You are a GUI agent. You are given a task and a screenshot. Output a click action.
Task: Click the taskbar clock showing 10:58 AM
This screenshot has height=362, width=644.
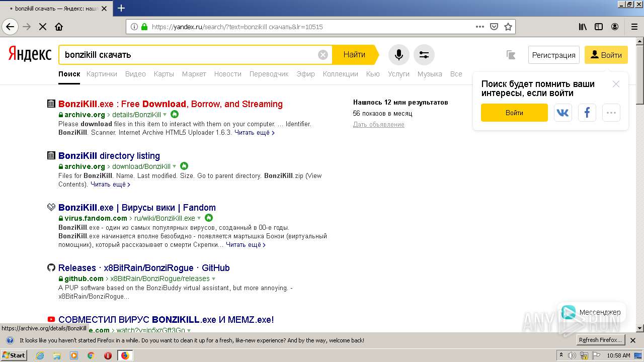[x=618, y=355]
